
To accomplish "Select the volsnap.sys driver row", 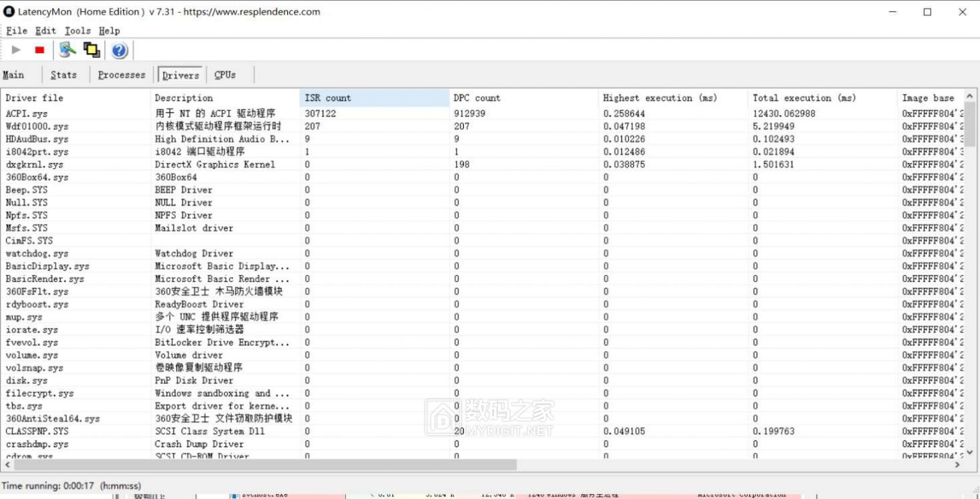I will 483,368.
